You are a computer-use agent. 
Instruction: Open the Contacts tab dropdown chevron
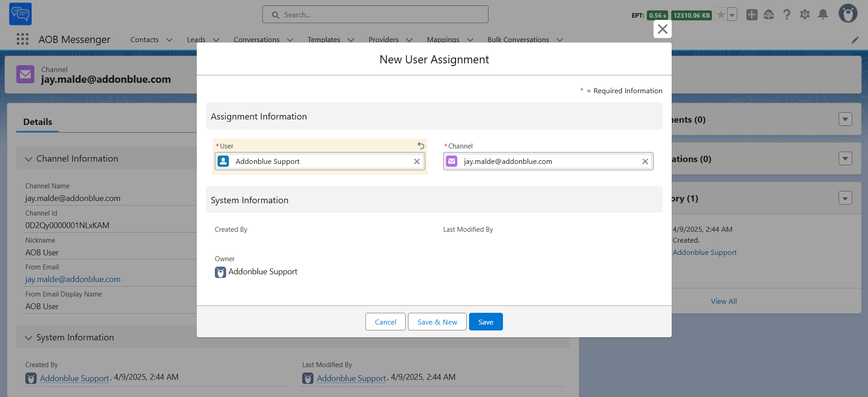(170, 40)
